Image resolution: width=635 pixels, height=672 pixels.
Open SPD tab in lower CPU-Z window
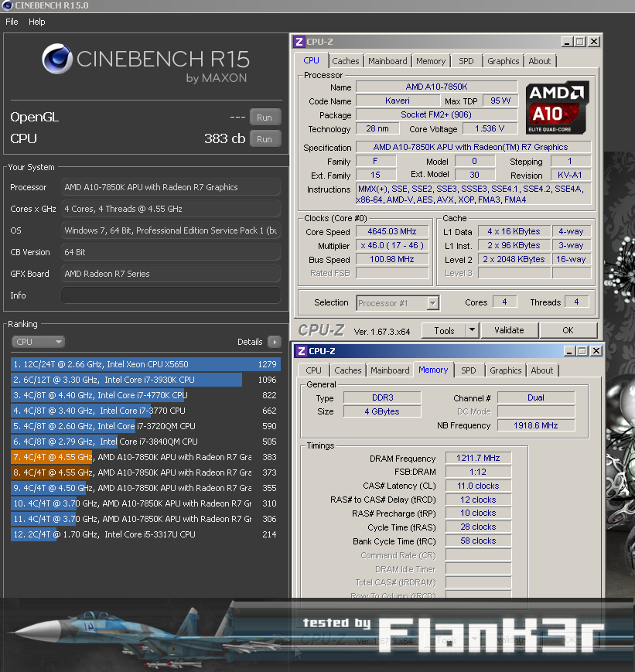coord(468,370)
